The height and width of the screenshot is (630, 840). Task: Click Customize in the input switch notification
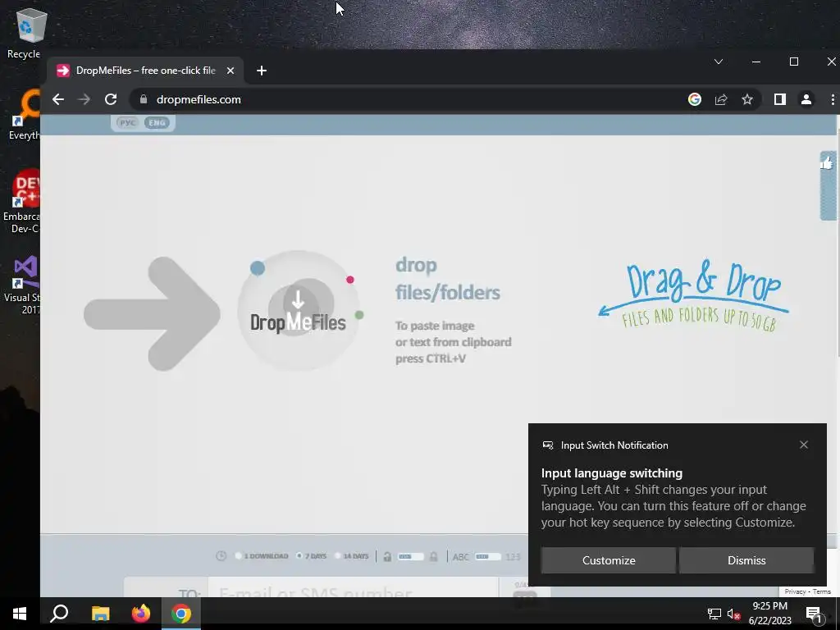(x=609, y=560)
